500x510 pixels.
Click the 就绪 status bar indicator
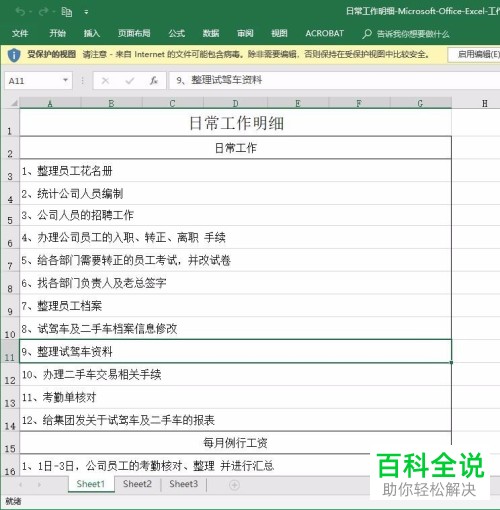(13, 501)
